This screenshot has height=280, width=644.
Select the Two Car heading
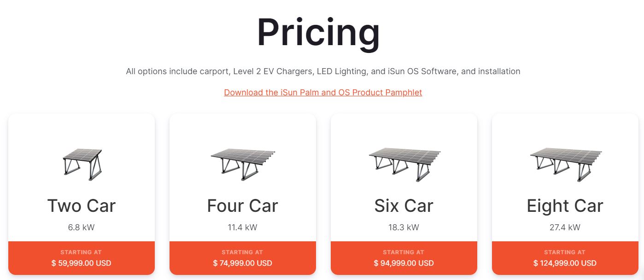tap(82, 205)
